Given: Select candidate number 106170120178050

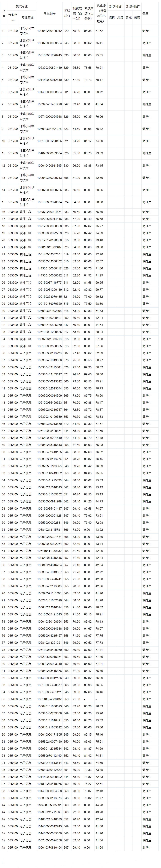Looking at the screenshot, I should [x=49, y=240].
